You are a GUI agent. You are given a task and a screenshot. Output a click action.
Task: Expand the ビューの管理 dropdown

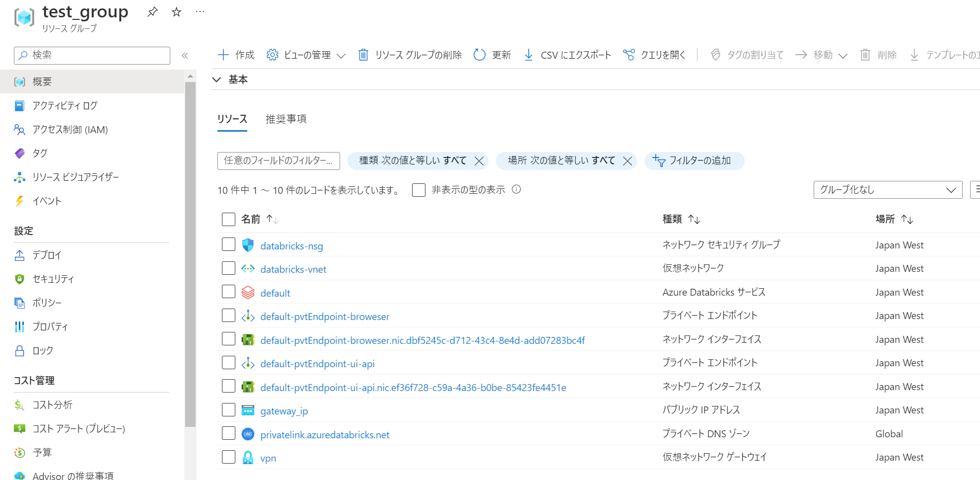(306, 55)
